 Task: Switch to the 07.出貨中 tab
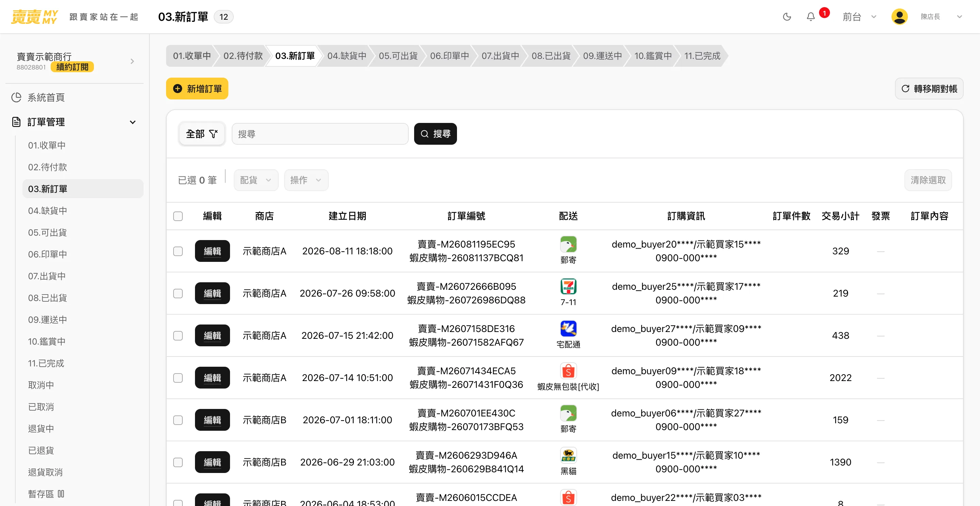click(x=500, y=56)
